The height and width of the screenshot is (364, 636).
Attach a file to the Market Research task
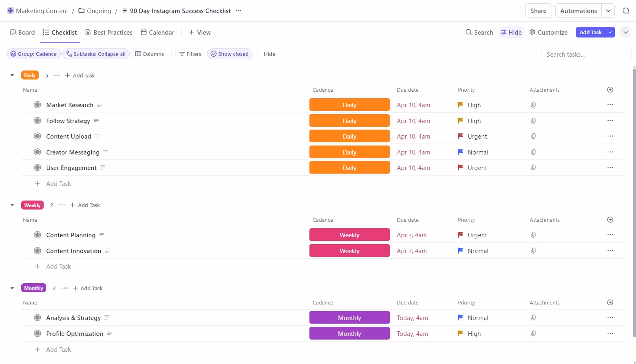[x=533, y=105]
